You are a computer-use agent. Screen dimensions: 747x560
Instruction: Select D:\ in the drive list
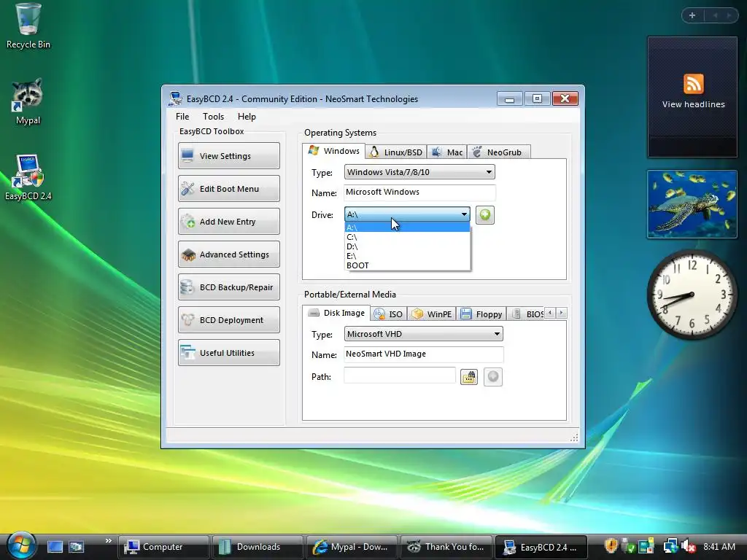tap(407, 246)
